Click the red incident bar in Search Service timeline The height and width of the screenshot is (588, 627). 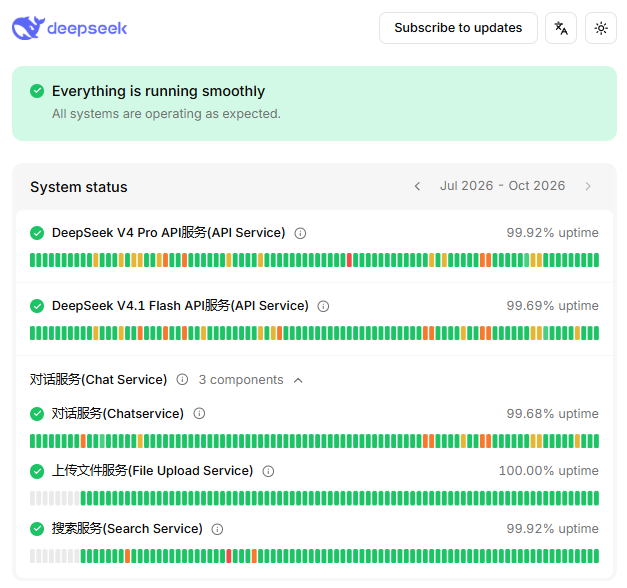(229, 556)
